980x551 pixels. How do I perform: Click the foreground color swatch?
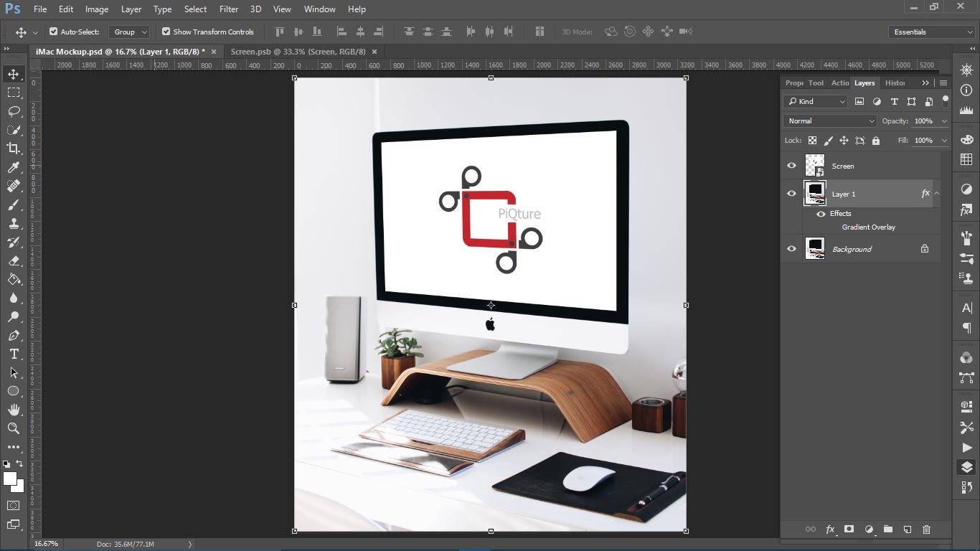pyautogui.click(x=9, y=479)
